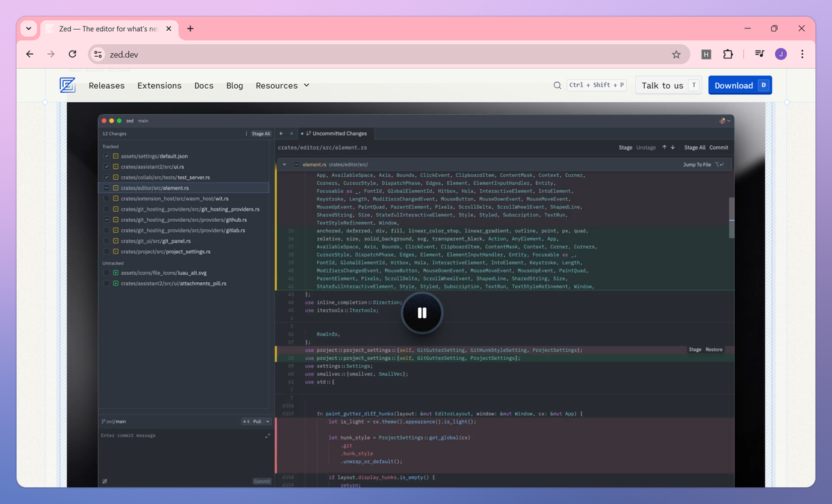The height and width of the screenshot is (504, 832).
Task: Open a new browser tab
Action: click(191, 28)
